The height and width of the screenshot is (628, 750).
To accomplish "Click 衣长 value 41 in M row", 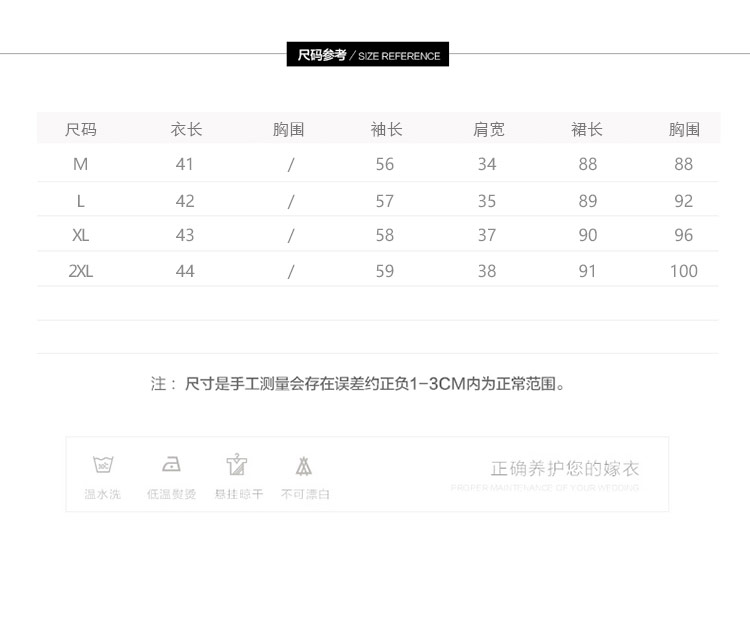I will tap(184, 164).
